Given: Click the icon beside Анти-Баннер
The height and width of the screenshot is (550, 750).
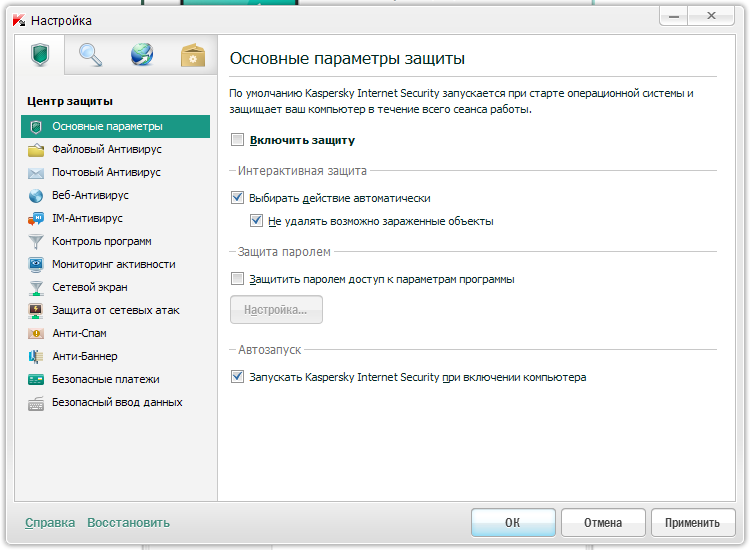Looking at the screenshot, I should tap(36, 356).
